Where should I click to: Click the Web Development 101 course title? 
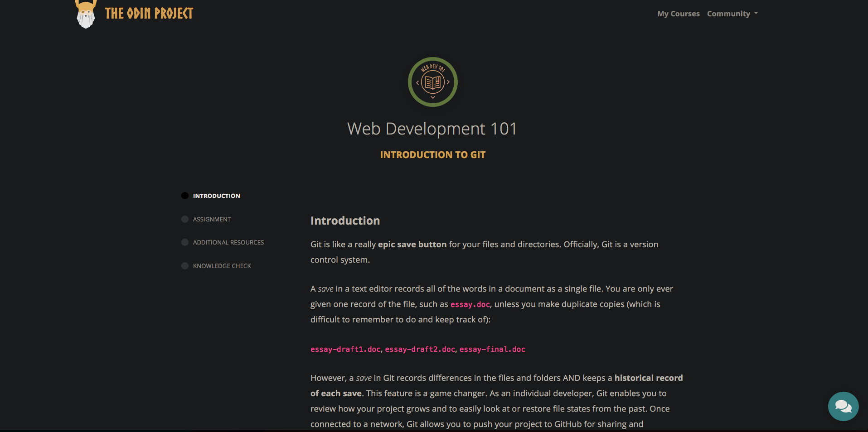432,129
